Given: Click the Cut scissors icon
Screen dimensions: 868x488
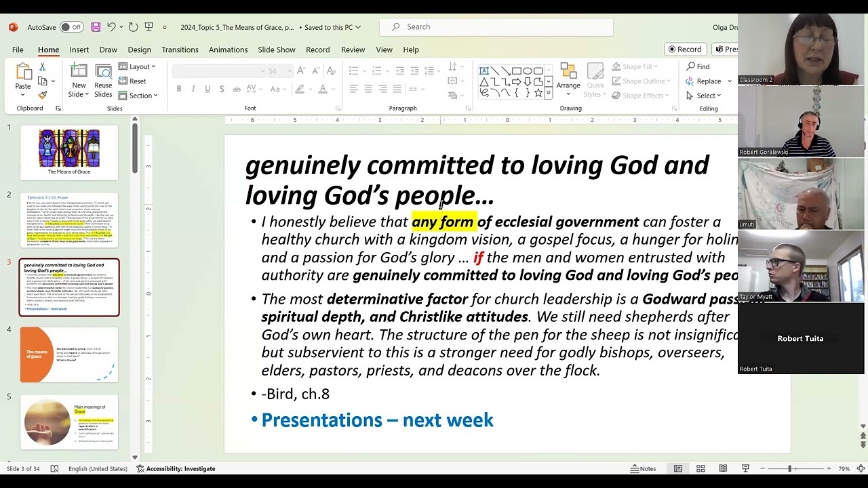Looking at the screenshot, I should tap(42, 67).
